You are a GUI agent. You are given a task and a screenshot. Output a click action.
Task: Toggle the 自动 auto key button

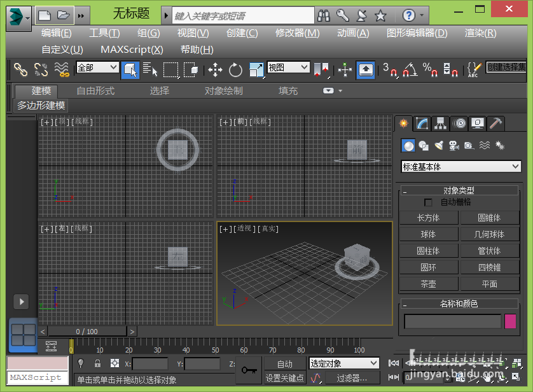pyautogui.click(x=285, y=364)
